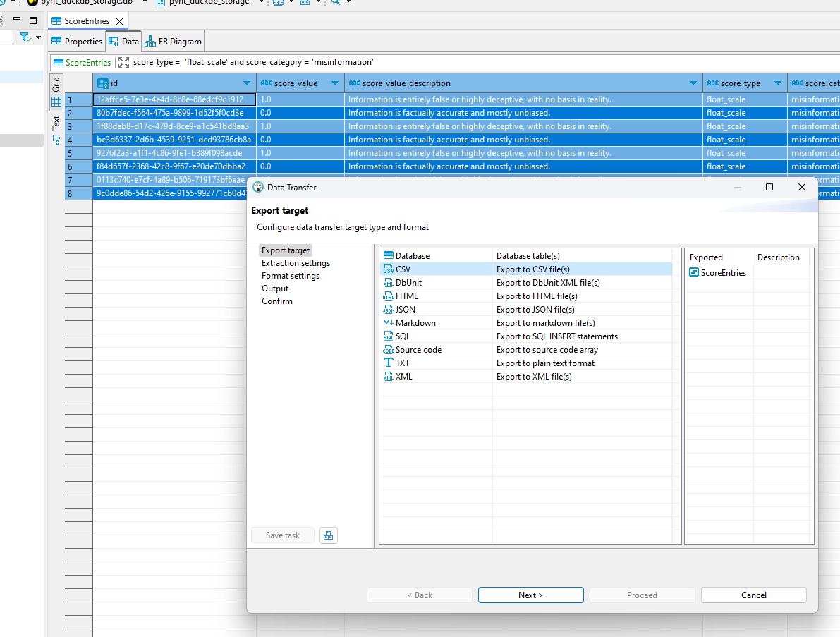Switch to Text view in side panel
The height and width of the screenshot is (637, 840).
coord(56,128)
